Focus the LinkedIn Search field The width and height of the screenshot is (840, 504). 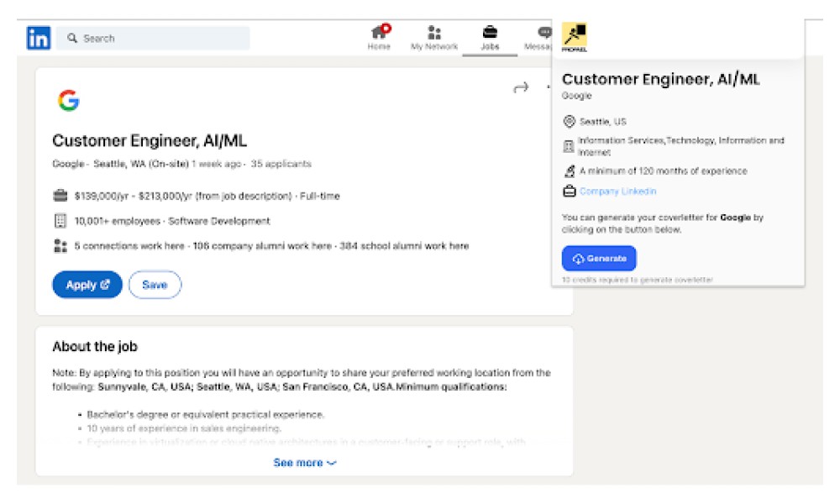[153, 38]
